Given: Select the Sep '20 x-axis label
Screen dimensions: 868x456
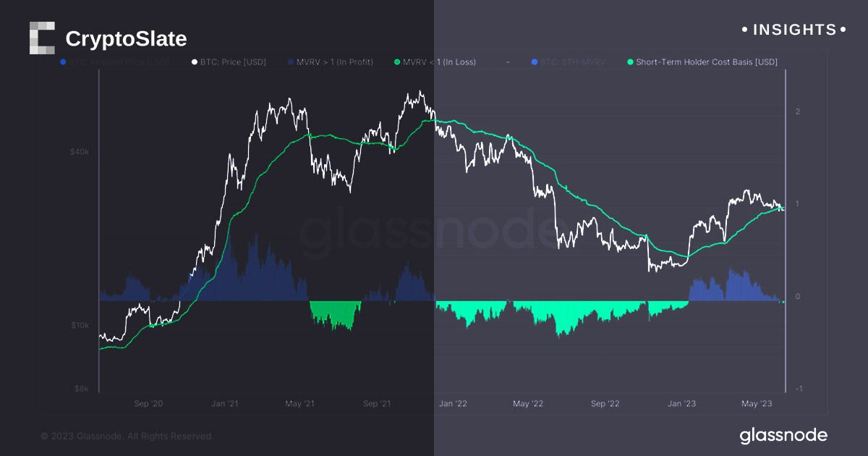Looking at the screenshot, I should (148, 404).
